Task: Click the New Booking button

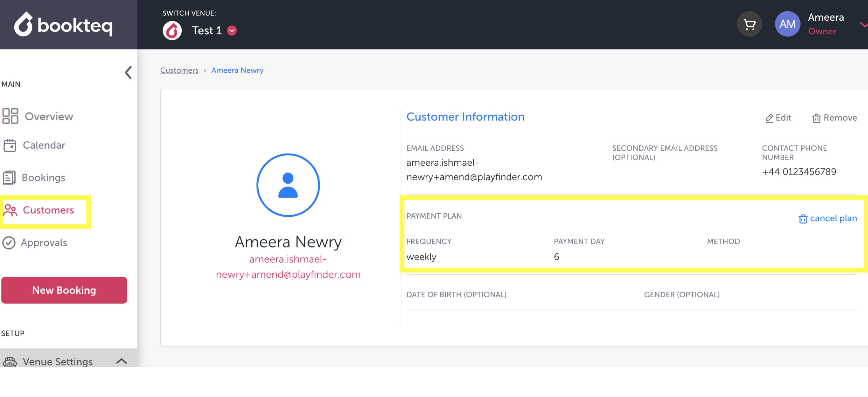Action: click(64, 290)
